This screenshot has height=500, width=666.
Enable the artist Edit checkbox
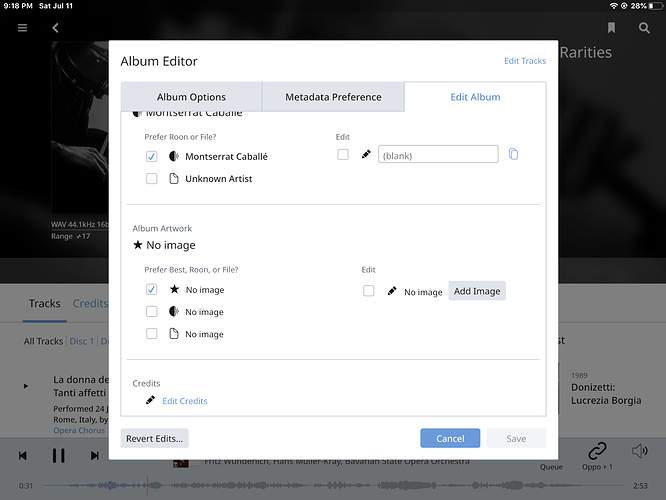click(343, 154)
